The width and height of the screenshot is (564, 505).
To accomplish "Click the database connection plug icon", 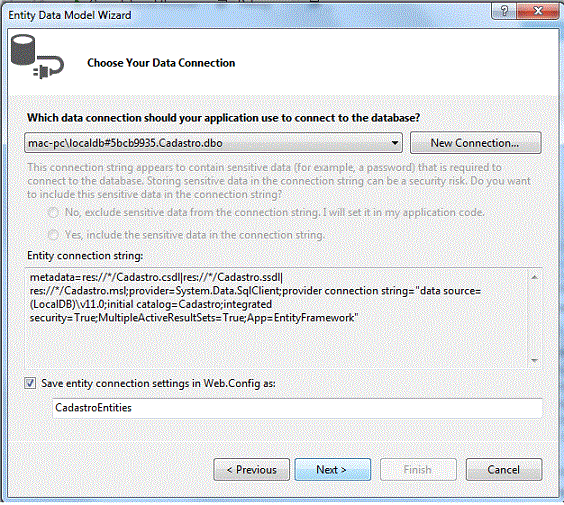I will click(x=37, y=56).
